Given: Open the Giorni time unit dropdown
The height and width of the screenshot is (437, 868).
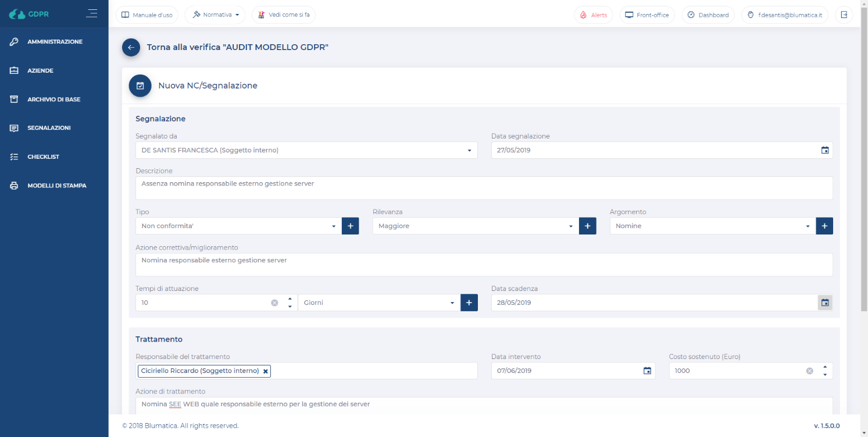Looking at the screenshot, I should tap(452, 303).
